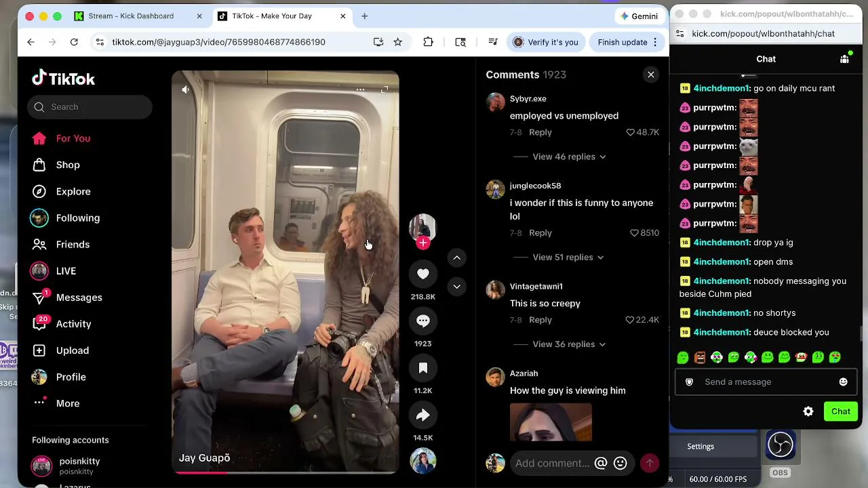
Task: Like jungle.cook58's comment
Action: click(x=635, y=232)
